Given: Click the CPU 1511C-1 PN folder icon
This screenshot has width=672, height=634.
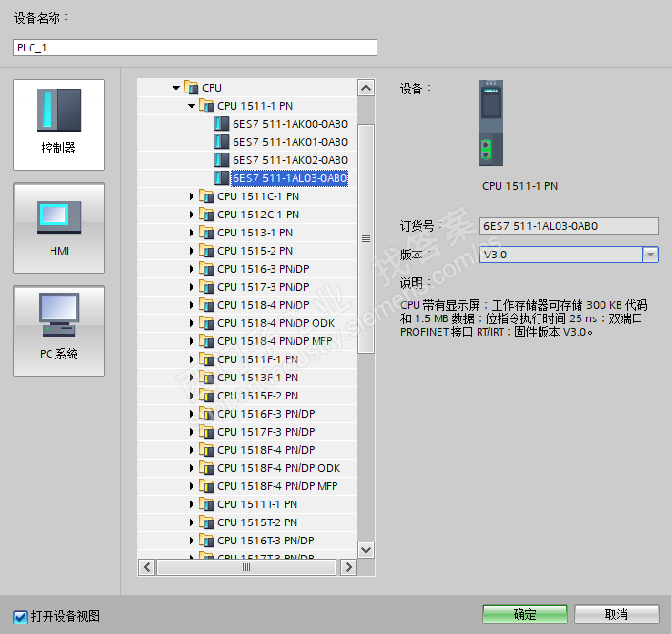Looking at the screenshot, I should click(x=207, y=196).
